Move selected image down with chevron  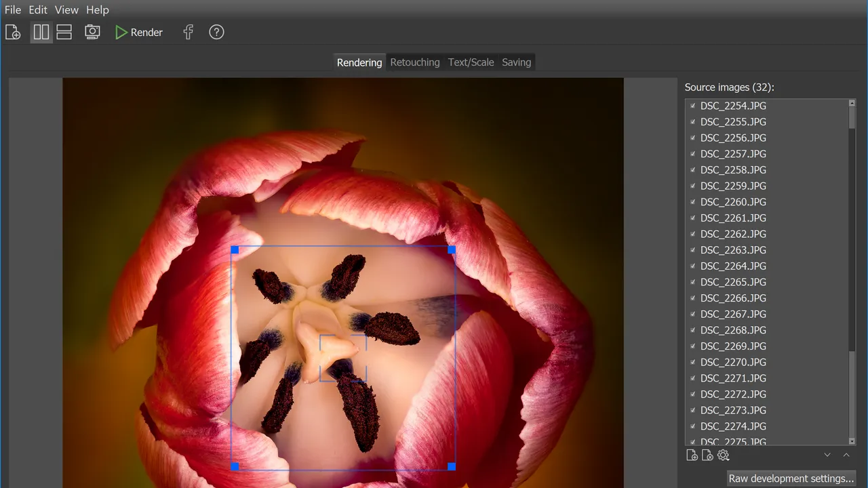pyautogui.click(x=827, y=455)
